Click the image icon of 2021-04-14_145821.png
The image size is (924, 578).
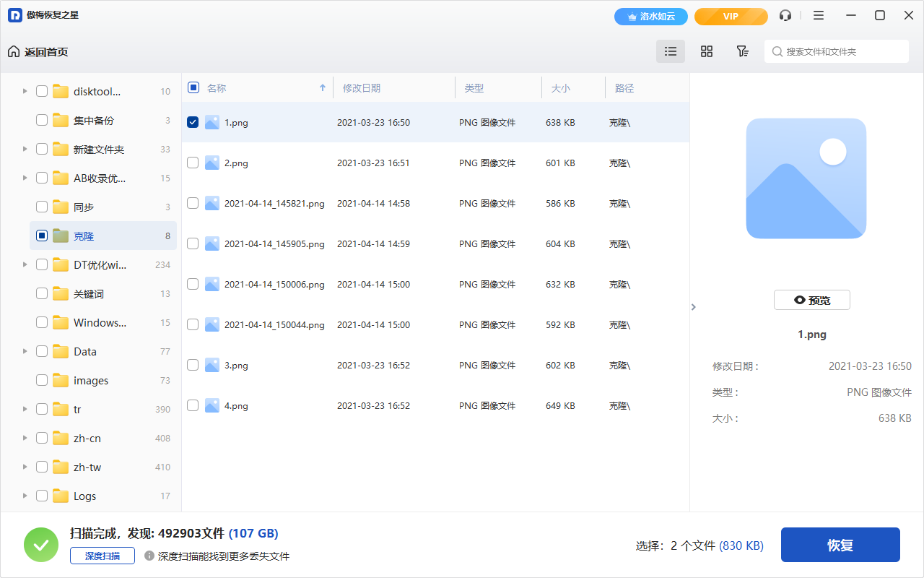click(212, 204)
